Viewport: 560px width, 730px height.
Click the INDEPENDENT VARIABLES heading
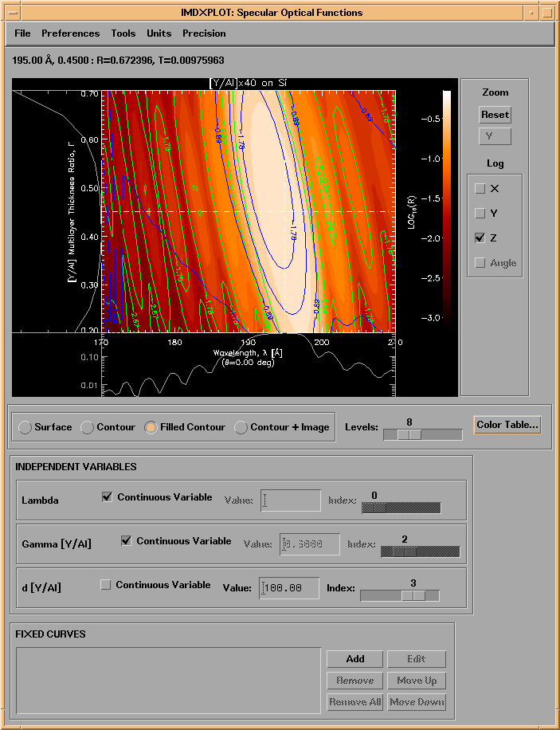[x=76, y=467]
